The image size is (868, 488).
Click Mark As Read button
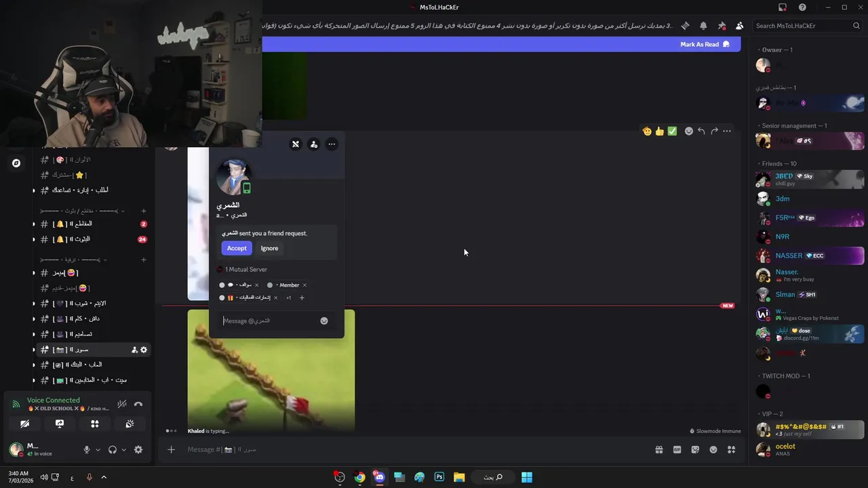coord(705,44)
